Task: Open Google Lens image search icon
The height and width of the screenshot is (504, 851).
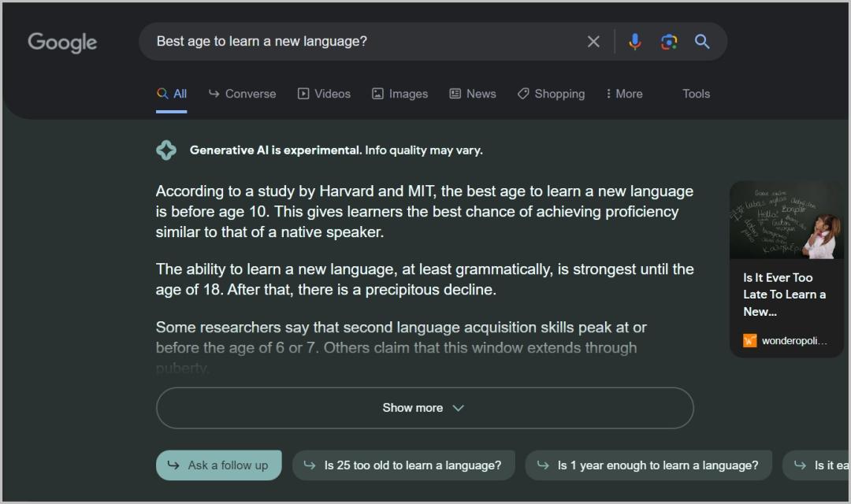Action: point(669,42)
